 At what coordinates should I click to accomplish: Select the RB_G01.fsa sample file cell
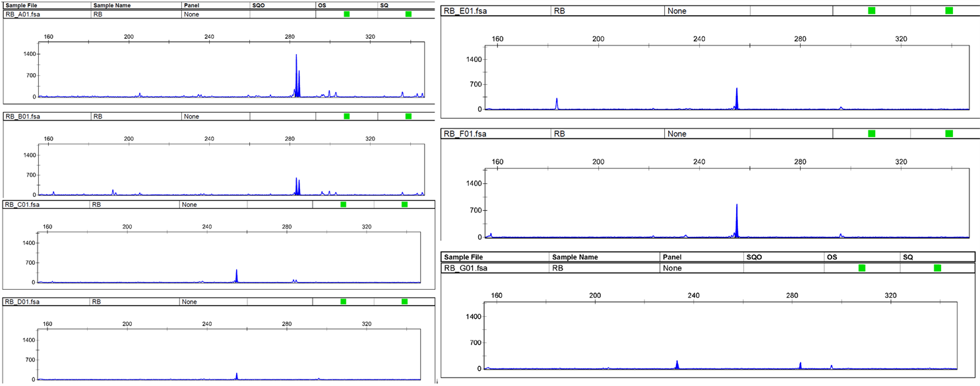click(x=466, y=268)
